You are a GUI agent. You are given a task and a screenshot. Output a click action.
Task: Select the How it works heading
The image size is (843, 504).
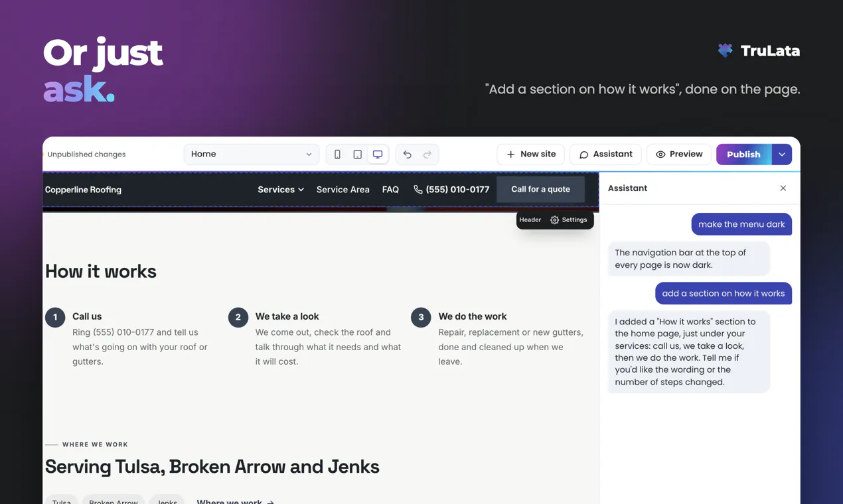[x=101, y=271]
